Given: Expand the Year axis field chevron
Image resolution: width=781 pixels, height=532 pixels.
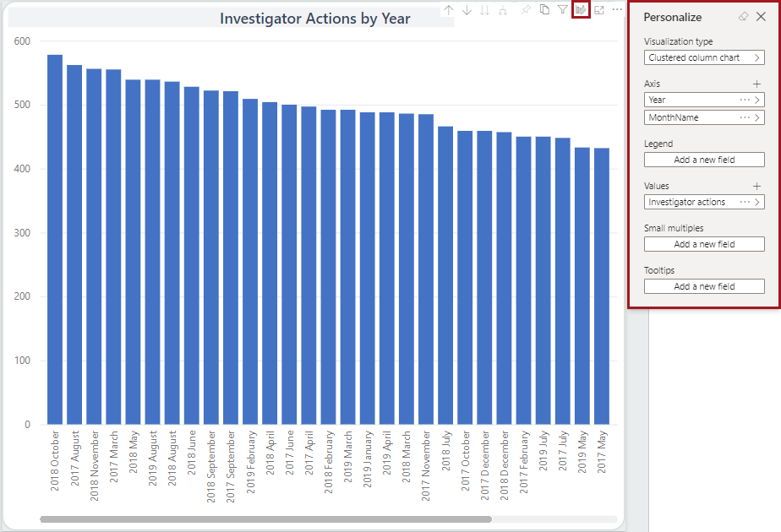Looking at the screenshot, I should [758, 100].
